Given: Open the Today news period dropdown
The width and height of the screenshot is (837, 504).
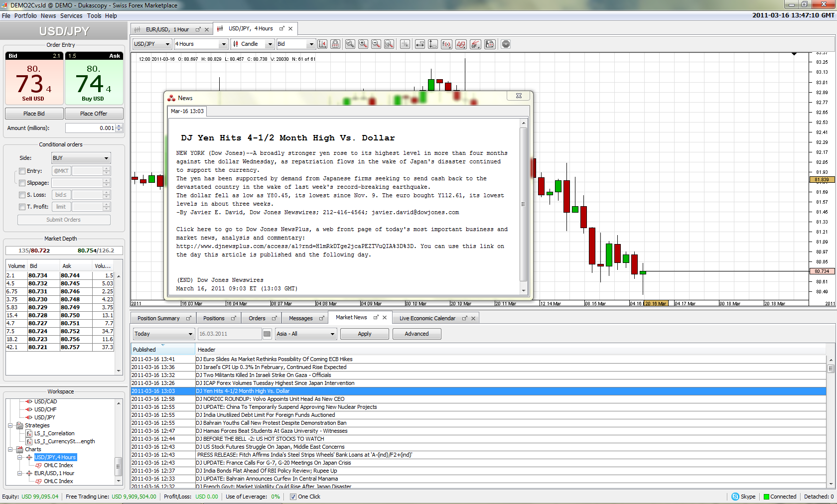Looking at the screenshot, I should click(x=163, y=334).
